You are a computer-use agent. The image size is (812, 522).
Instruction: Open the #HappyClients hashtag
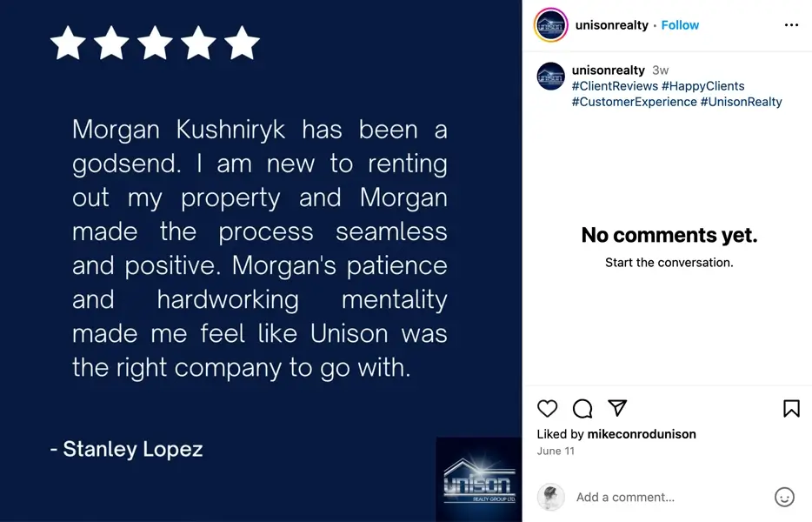click(x=703, y=86)
